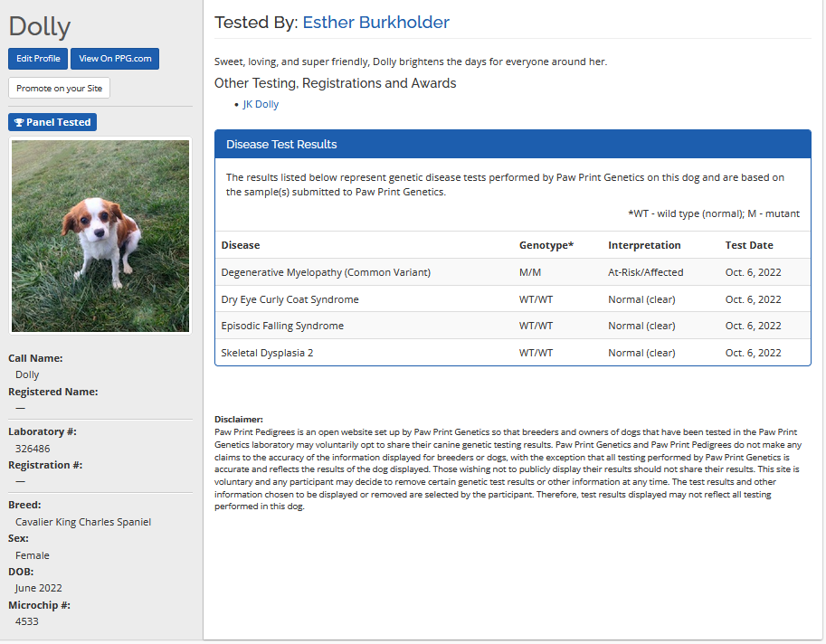The height and width of the screenshot is (644, 826).
Task: Select the Episodic Falling Syndrome entry
Action: pos(282,326)
